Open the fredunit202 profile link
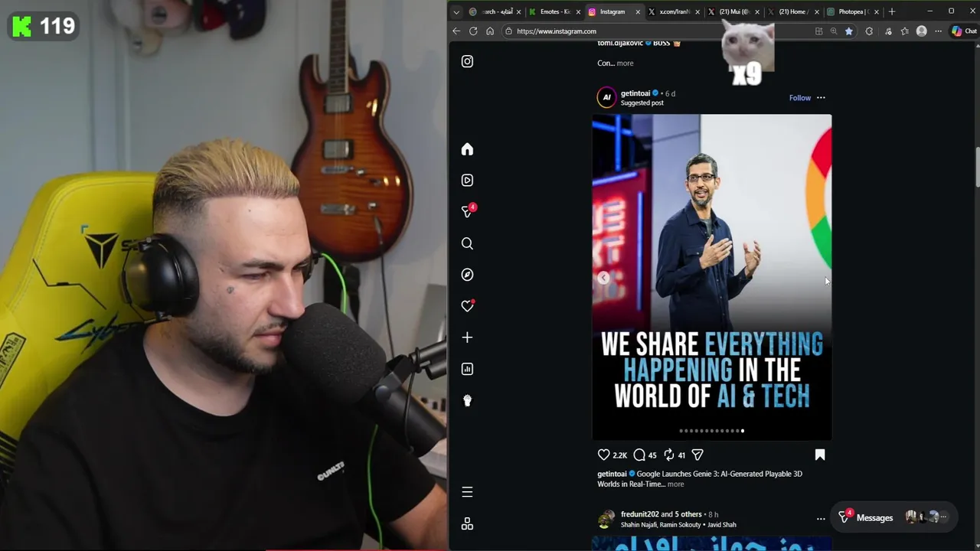Viewport: 980px width, 551px height. tap(639, 514)
